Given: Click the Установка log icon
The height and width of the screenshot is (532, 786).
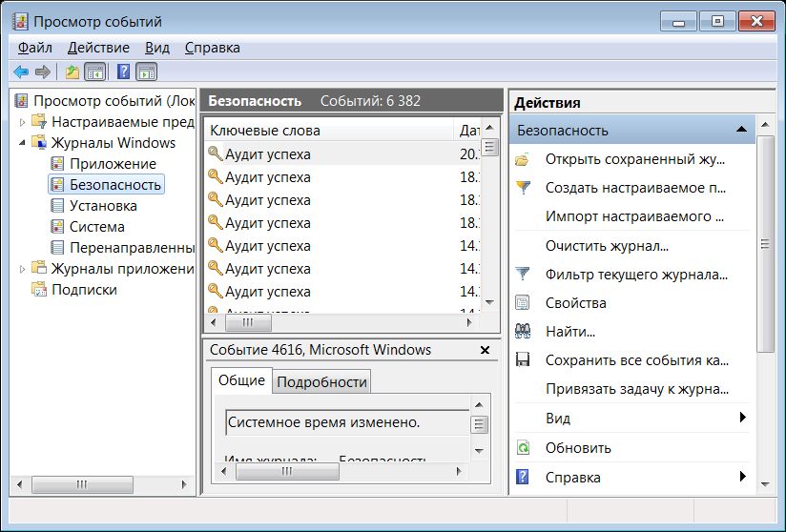Looking at the screenshot, I should [57, 205].
